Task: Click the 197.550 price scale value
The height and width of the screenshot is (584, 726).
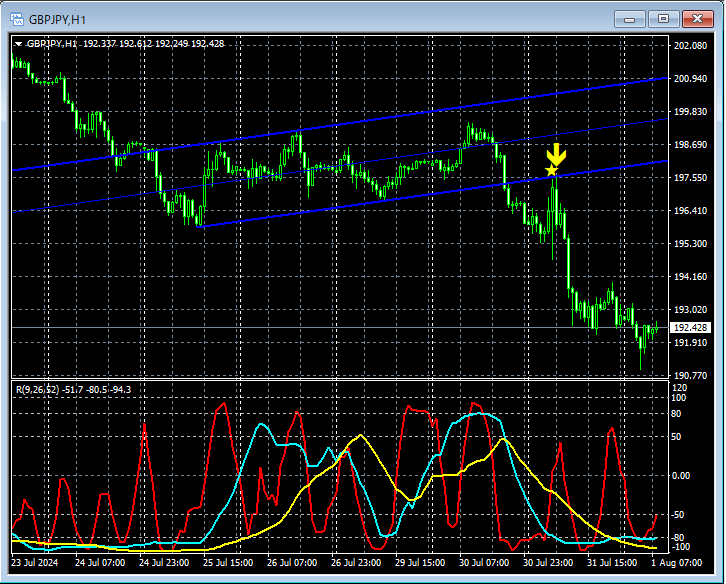Action: 690,178
